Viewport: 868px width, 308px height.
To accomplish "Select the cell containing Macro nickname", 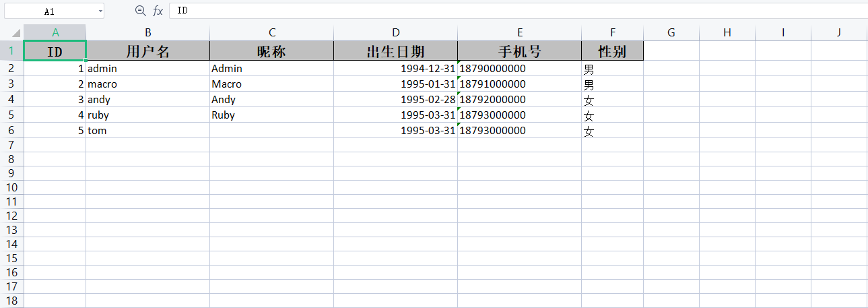I will pyautogui.click(x=271, y=84).
